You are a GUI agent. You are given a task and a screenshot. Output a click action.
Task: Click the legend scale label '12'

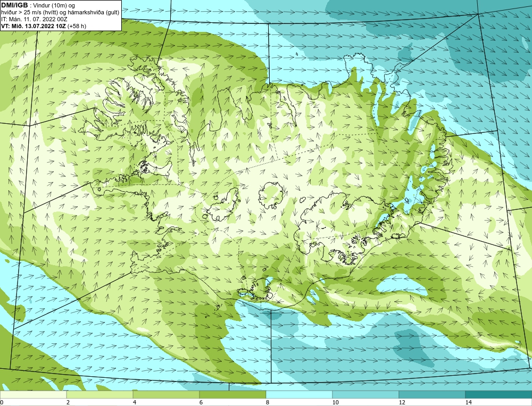(x=402, y=402)
